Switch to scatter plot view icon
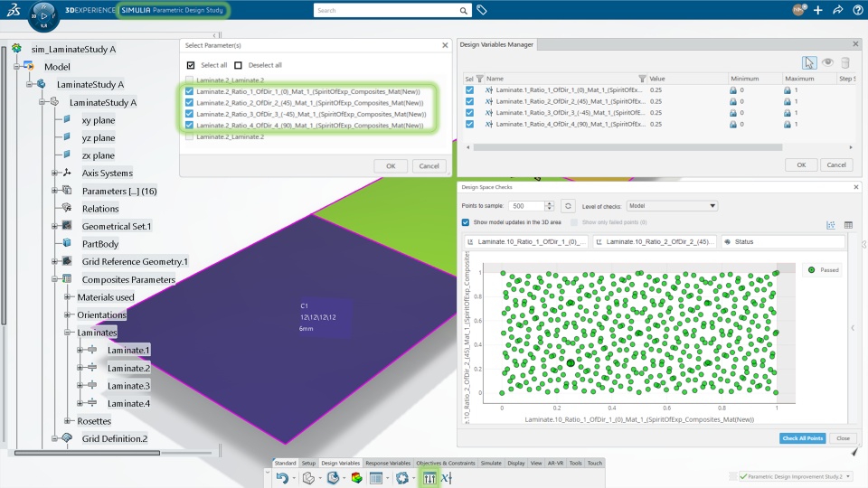This screenshot has width=868, height=488. pos(831,225)
